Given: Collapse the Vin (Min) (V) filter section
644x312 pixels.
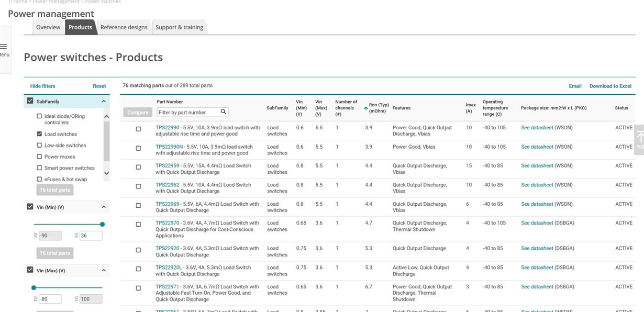Looking at the screenshot, I should click(103, 207).
